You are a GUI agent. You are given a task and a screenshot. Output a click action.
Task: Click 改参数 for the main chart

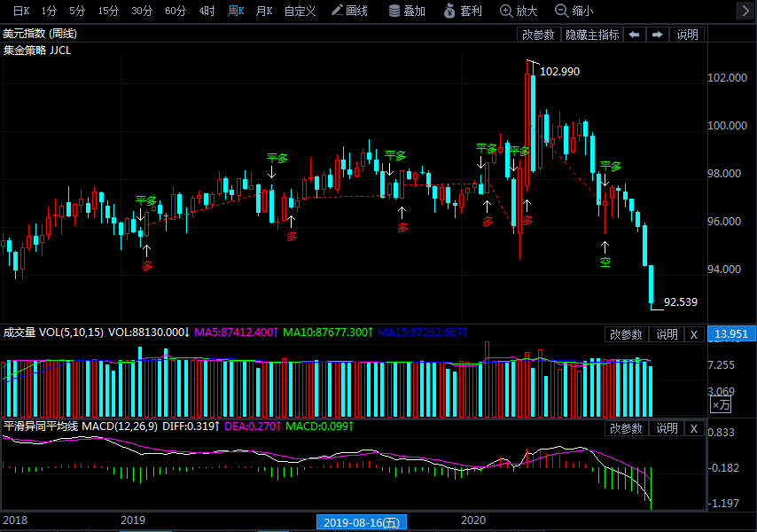tap(538, 35)
